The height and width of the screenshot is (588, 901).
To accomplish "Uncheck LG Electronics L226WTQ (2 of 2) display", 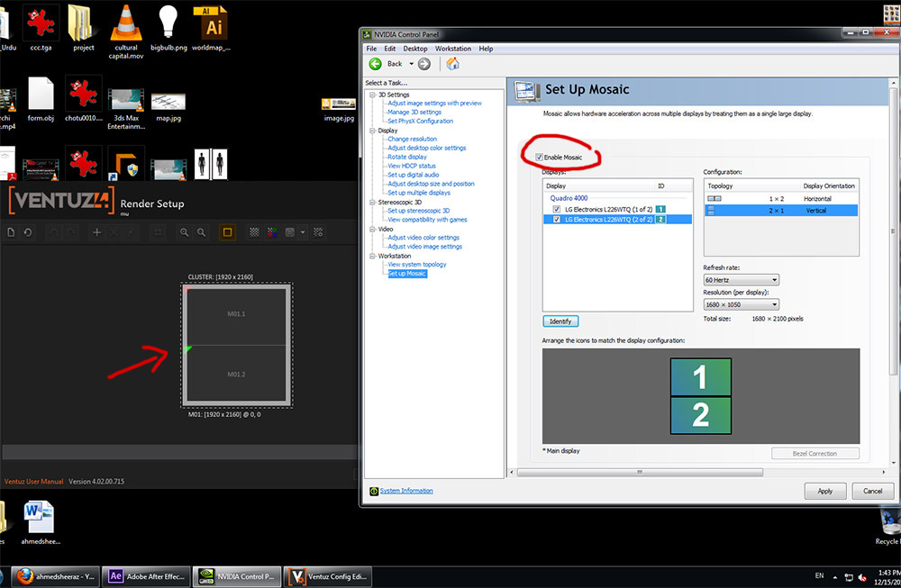I will [x=557, y=219].
